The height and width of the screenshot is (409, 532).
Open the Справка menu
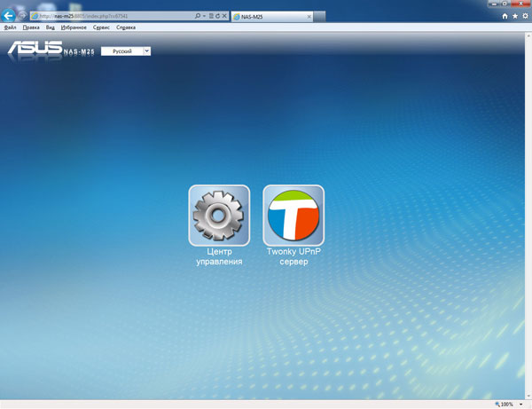(x=126, y=28)
